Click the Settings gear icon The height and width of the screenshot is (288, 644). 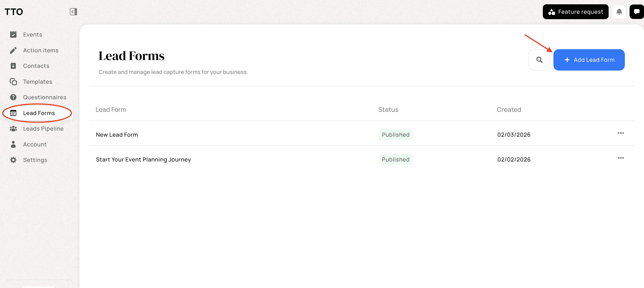pyautogui.click(x=13, y=160)
